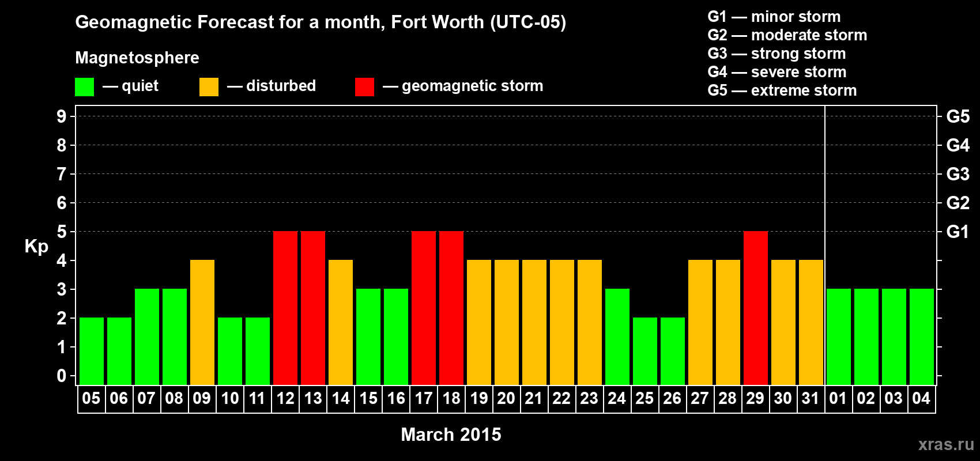Select the red bar for March 13
The width and height of the screenshot is (980, 461).
point(313,308)
